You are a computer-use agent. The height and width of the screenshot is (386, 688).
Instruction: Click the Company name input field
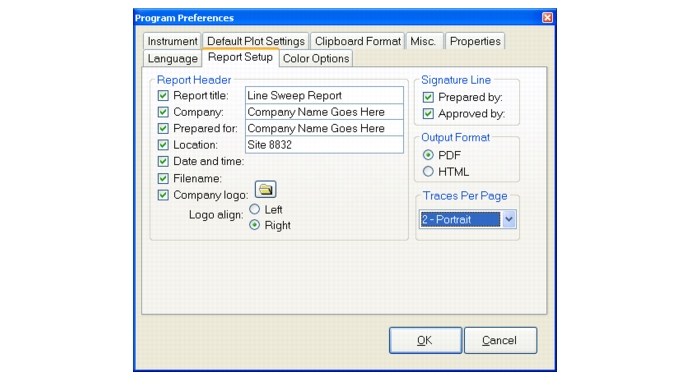coord(324,112)
